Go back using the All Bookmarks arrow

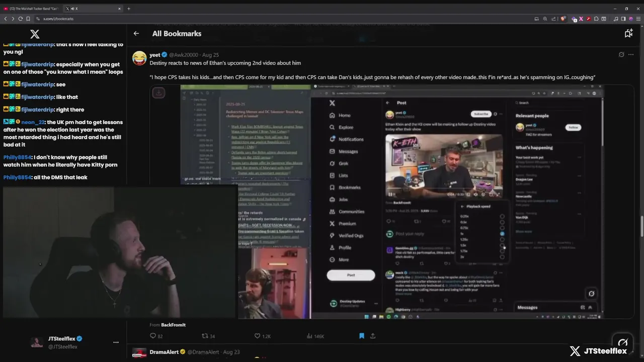136,33
